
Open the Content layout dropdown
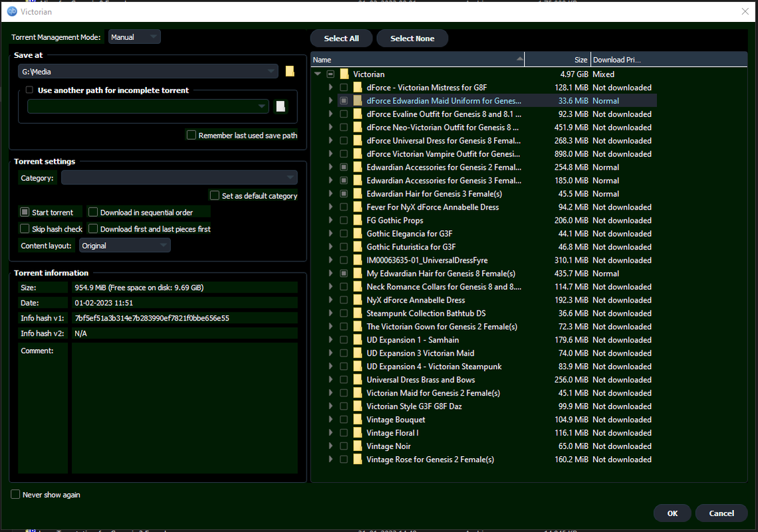(125, 245)
